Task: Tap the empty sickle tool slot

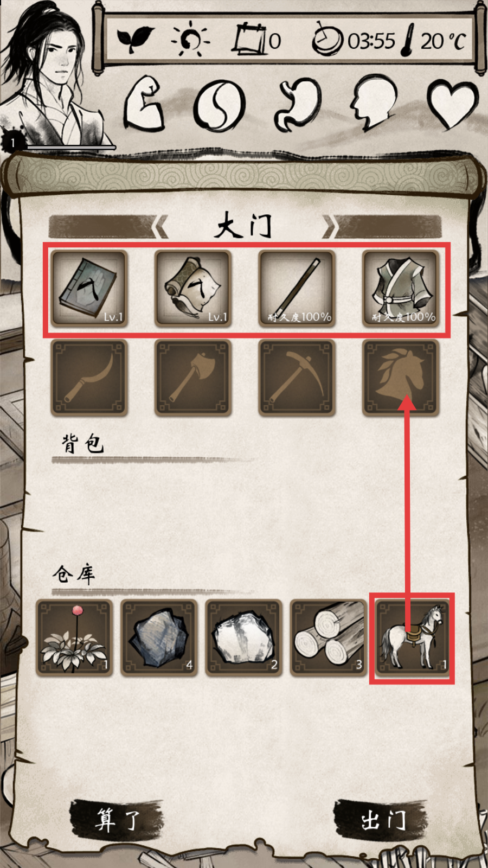Action: 89,378
